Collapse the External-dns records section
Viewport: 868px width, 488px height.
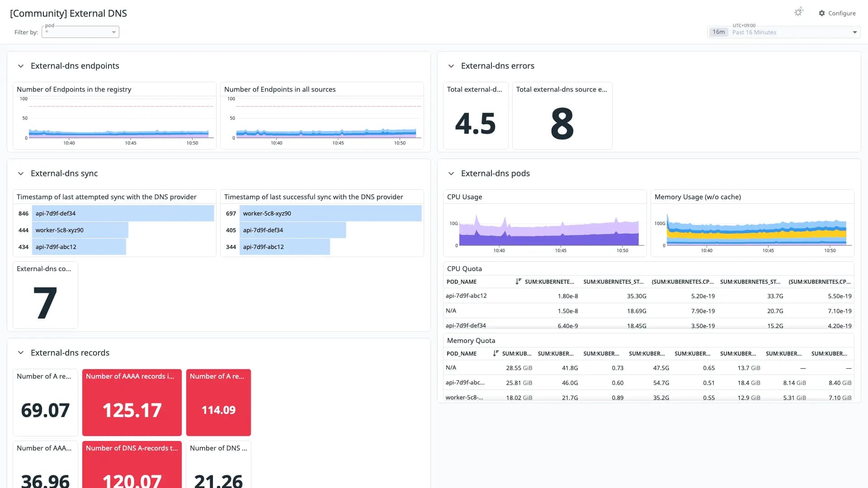21,353
